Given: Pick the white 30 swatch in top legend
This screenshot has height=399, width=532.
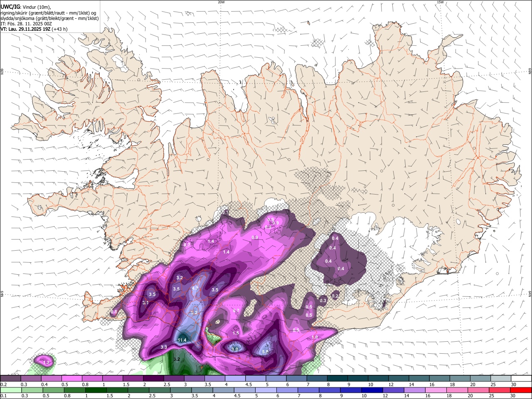Looking at the screenshot, I should (522, 378).
